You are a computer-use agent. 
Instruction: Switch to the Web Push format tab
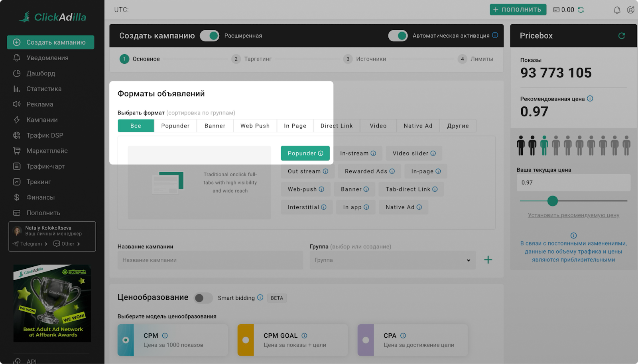255,126
